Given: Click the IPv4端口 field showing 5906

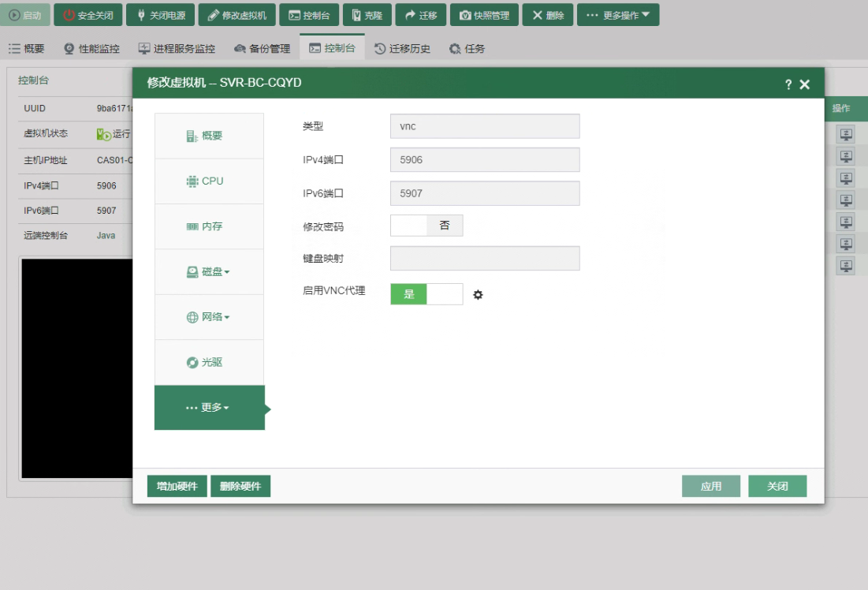Looking at the screenshot, I should [x=485, y=160].
